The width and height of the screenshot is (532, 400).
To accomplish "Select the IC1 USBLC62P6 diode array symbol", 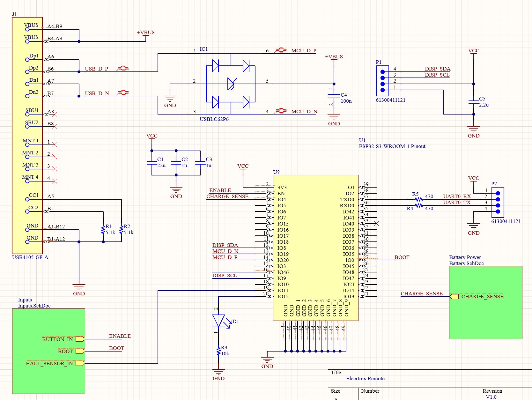I will pos(231,84).
